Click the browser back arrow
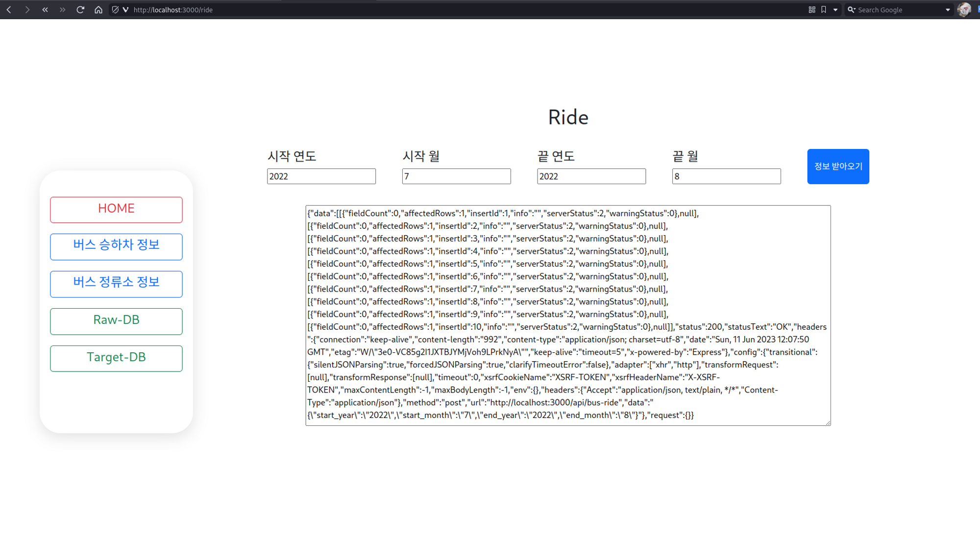This screenshot has height=539, width=980. (9, 10)
